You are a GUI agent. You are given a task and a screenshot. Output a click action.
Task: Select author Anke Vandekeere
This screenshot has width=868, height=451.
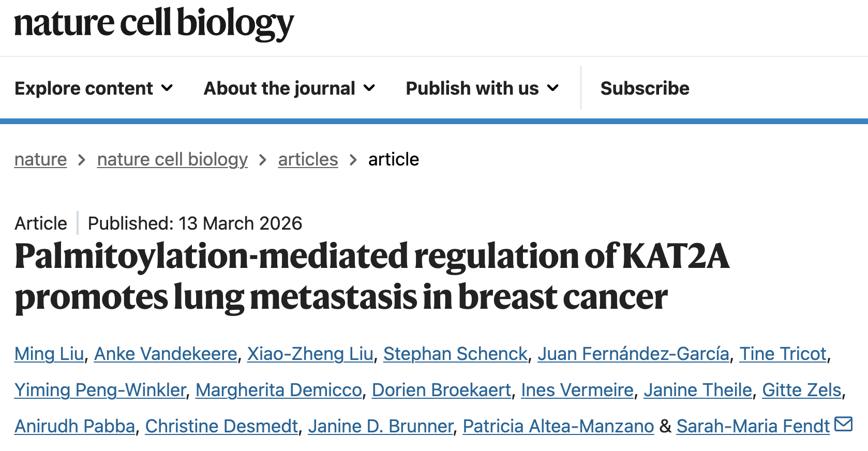[x=166, y=354]
